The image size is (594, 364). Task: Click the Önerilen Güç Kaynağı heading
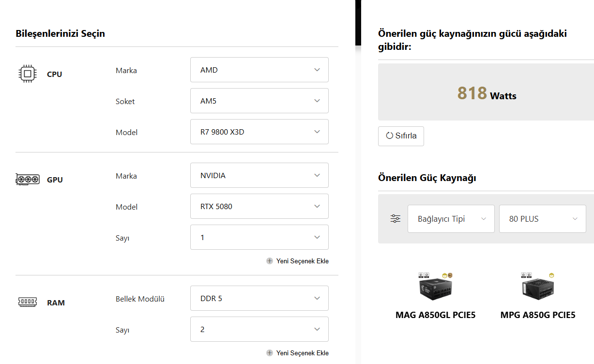coord(427,178)
